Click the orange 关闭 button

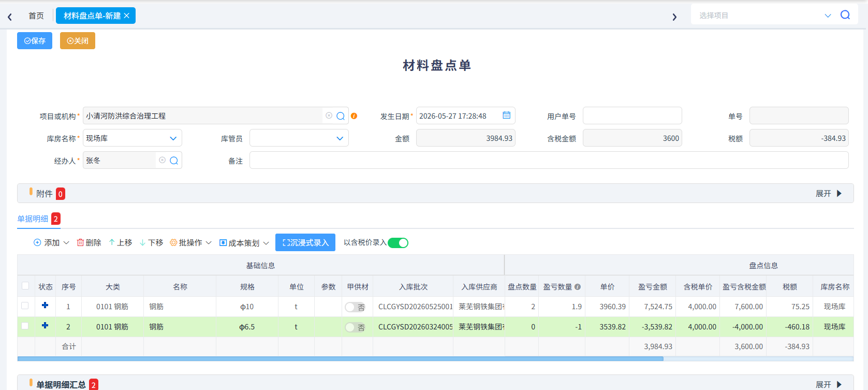(78, 41)
